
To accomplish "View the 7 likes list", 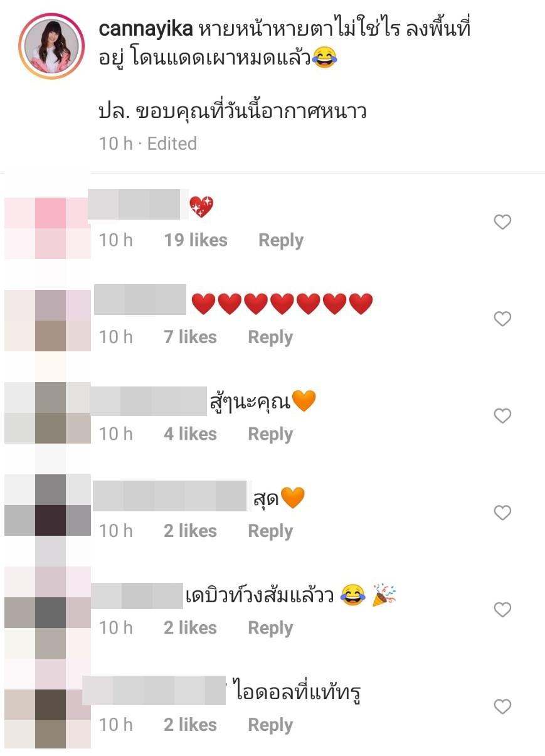I will pos(190,337).
